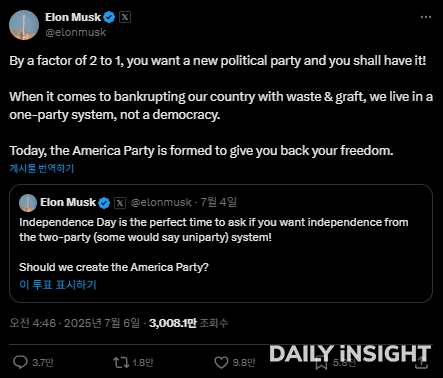The width and height of the screenshot is (443, 378).
Task: Click the share upload icon
Action: tap(422, 362)
